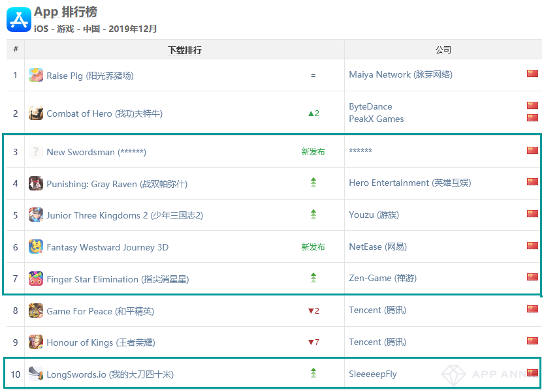Screen dimensions: 544x392
Task: Click the Combat of Hero game icon
Action: (x=36, y=113)
